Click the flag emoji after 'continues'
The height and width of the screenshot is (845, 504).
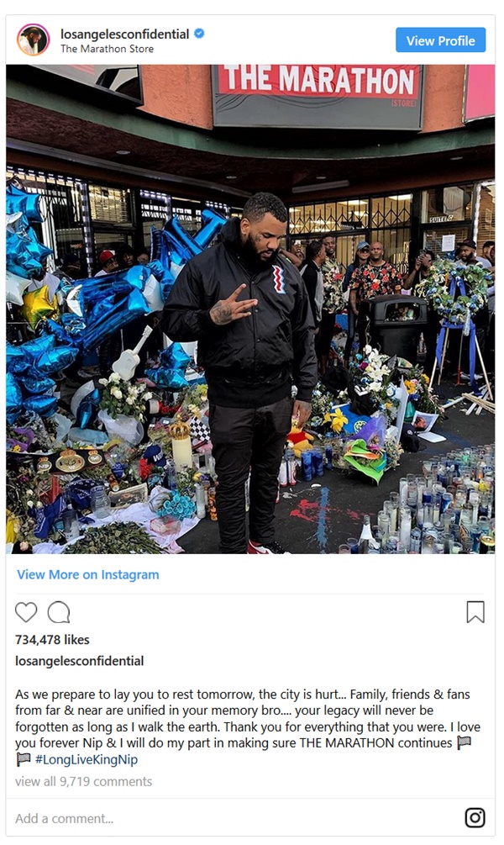[x=464, y=742]
